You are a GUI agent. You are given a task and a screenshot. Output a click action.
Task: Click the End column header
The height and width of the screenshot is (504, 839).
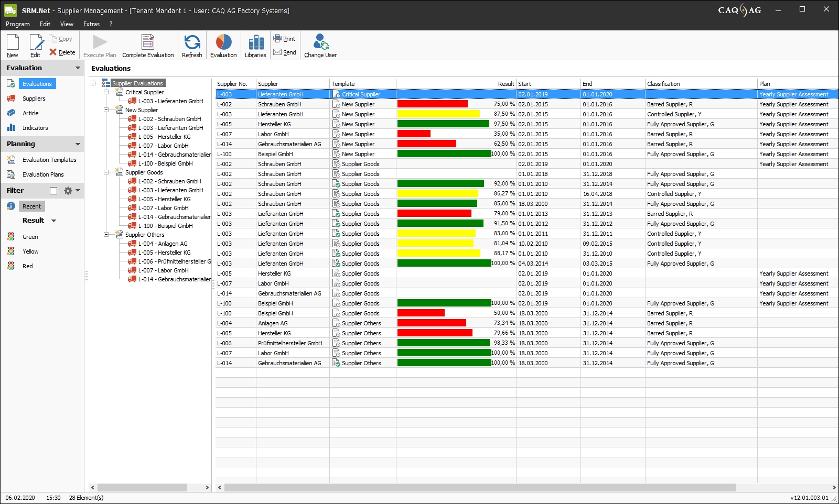[x=613, y=84]
